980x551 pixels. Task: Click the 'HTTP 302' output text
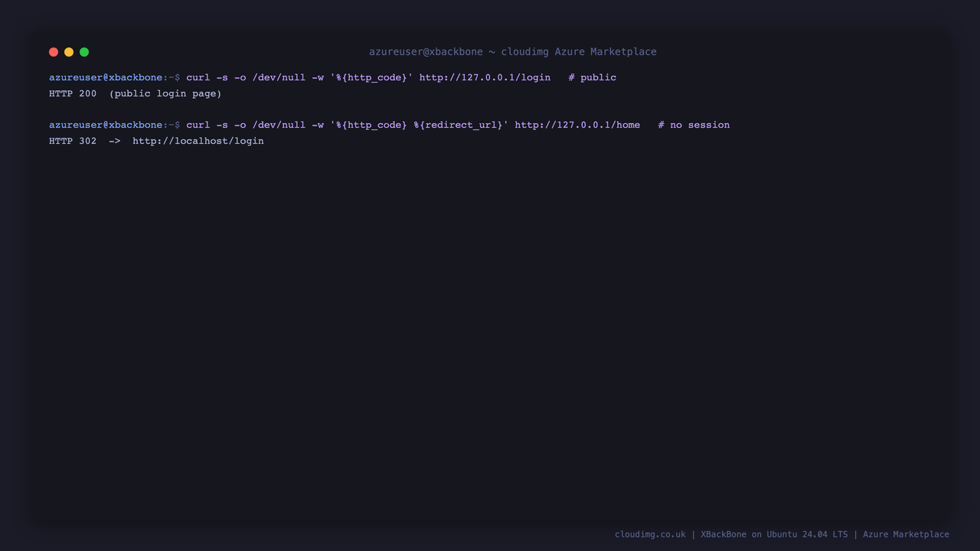coord(73,142)
